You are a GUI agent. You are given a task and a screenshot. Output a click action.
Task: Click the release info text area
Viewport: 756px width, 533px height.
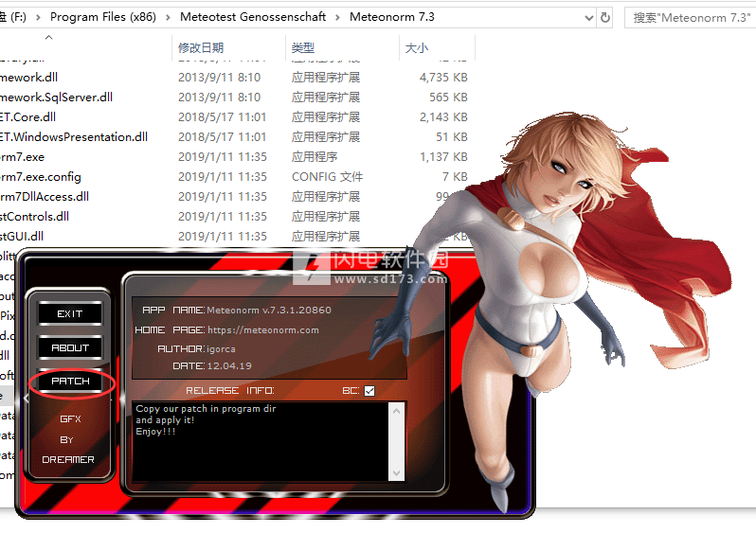(261, 441)
